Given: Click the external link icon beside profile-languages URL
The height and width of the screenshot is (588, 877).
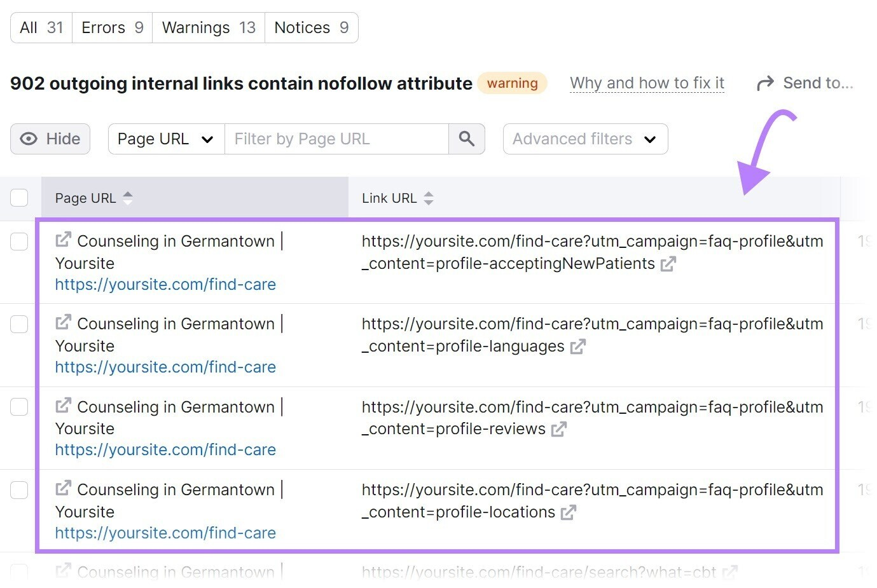Looking at the screenshot, I should coord(577,347).
